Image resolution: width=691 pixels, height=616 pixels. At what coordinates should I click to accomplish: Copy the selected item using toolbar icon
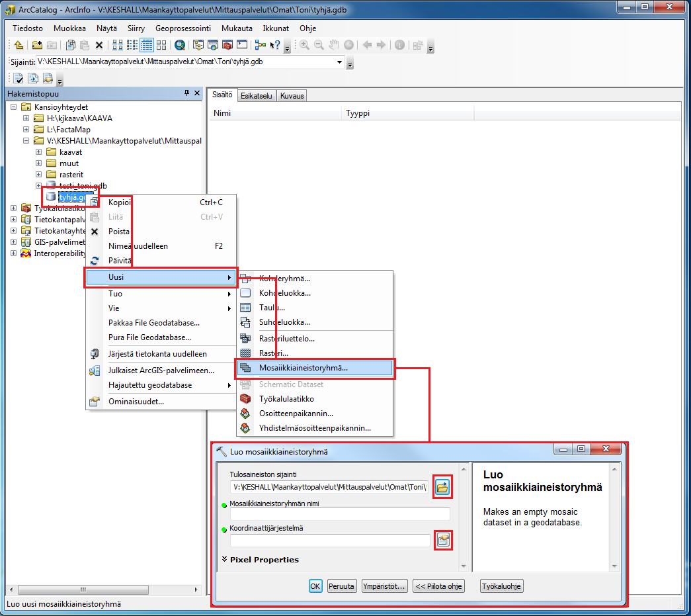(x=71, y=44)
